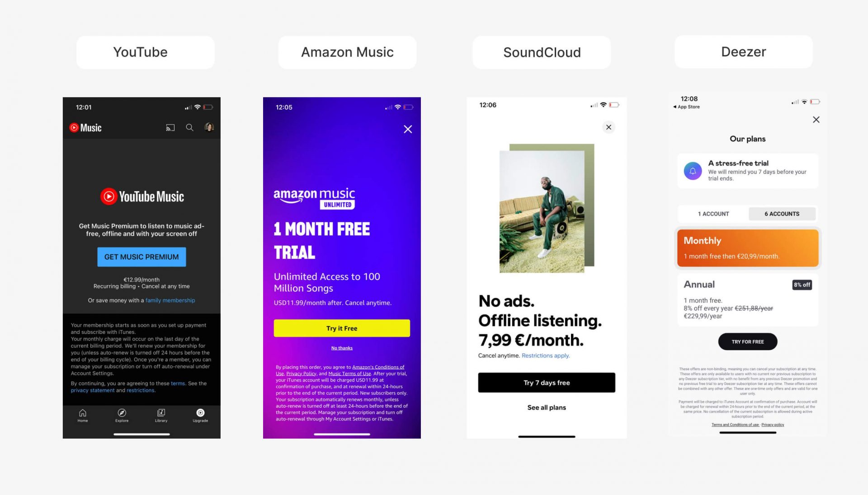
Task: Select the 1 ACCOUNT plan tab
Action: tap(713, 213)
